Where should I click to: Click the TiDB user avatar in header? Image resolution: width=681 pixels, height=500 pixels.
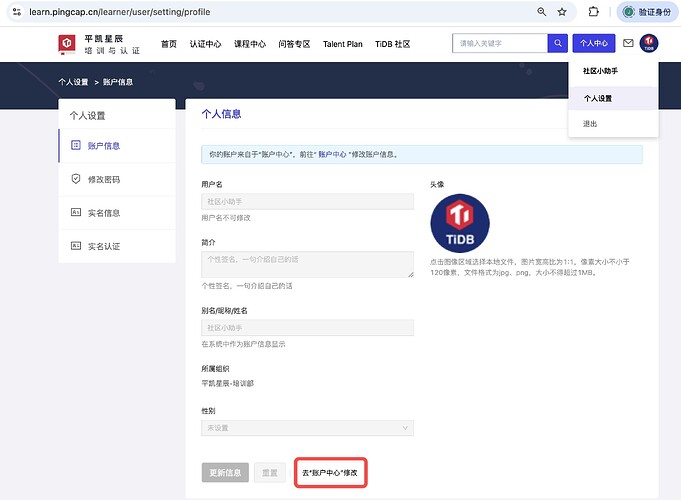(x=649, y=43)
